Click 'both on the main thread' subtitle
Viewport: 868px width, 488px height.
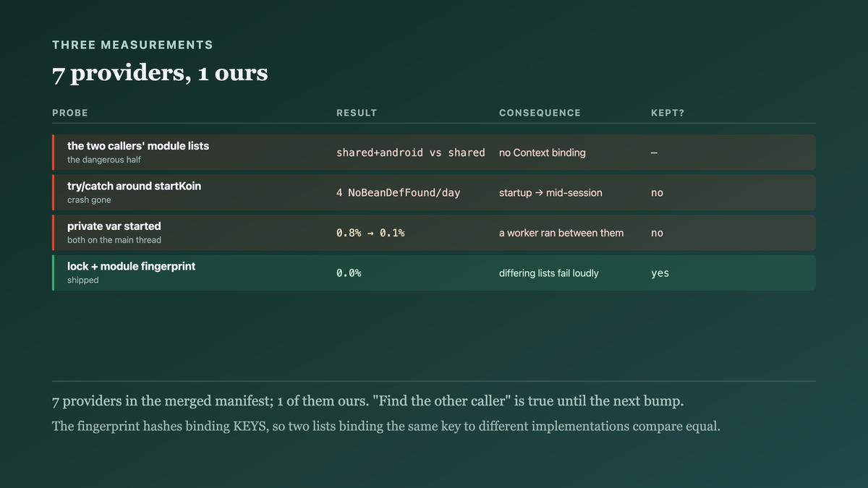point(114,240)
